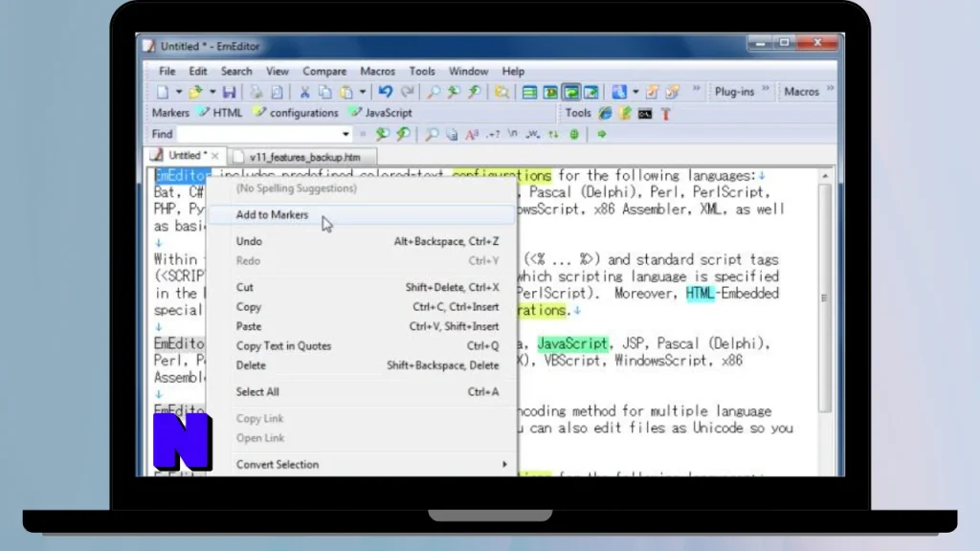Click the green globe icon in Find bar
This screenshot has width=980, height=551.
[574, 134]
